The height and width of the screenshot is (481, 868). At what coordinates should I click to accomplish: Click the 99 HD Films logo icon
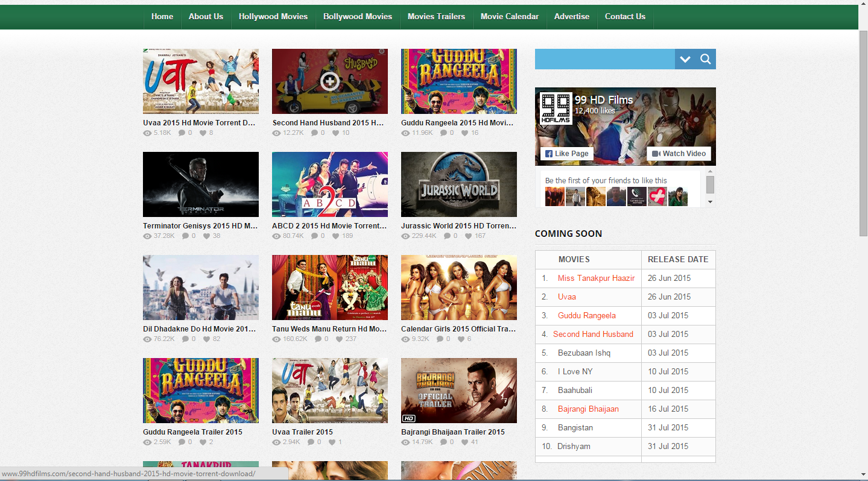pos(556,108)
